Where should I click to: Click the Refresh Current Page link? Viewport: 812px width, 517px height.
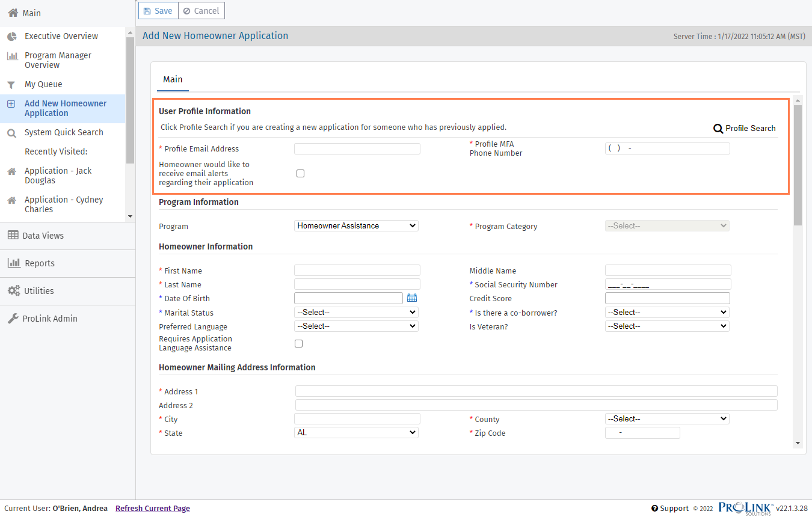(152, 509)
